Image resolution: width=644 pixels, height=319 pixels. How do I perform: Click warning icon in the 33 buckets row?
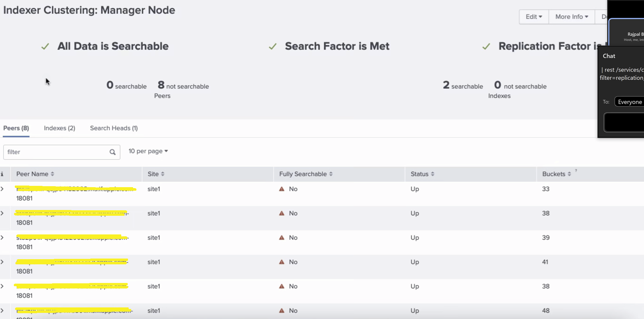(282, 189)
